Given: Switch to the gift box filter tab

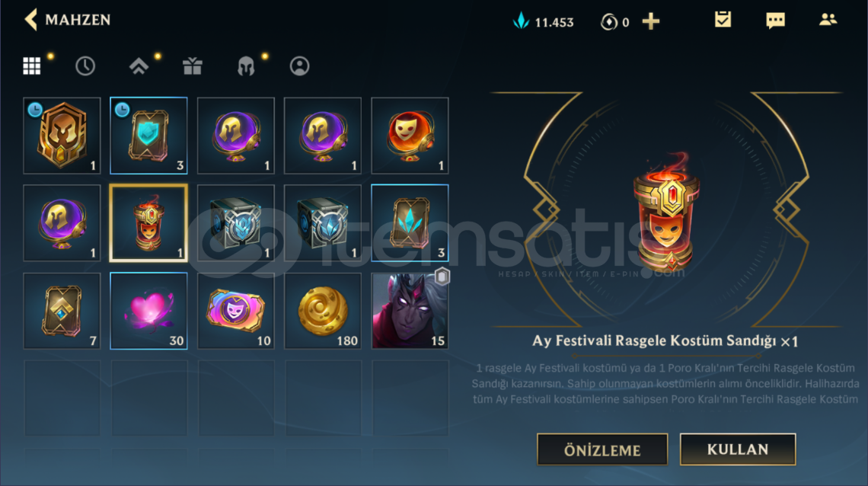Looking at the screenshot, I should 192,66.
